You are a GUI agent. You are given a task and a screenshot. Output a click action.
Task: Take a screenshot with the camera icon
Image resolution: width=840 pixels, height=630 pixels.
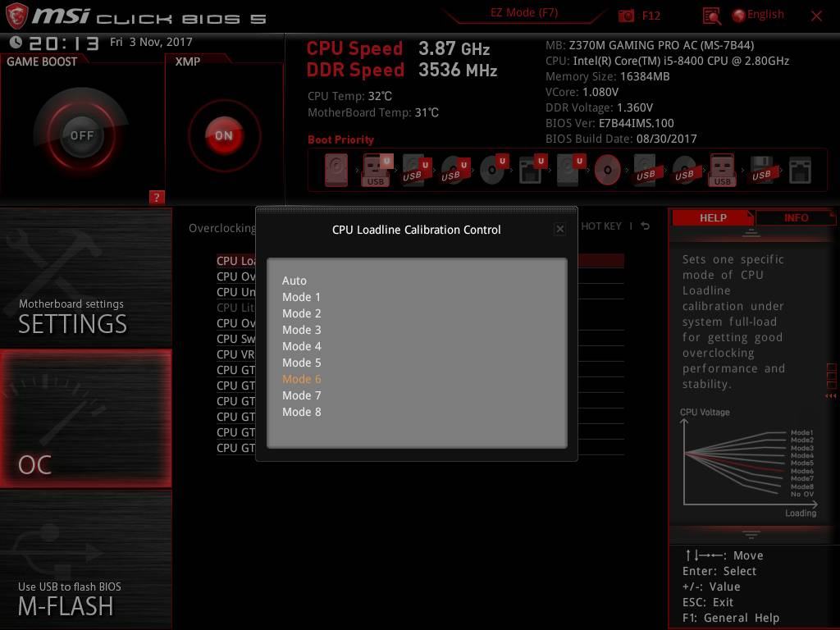(626, 16)
